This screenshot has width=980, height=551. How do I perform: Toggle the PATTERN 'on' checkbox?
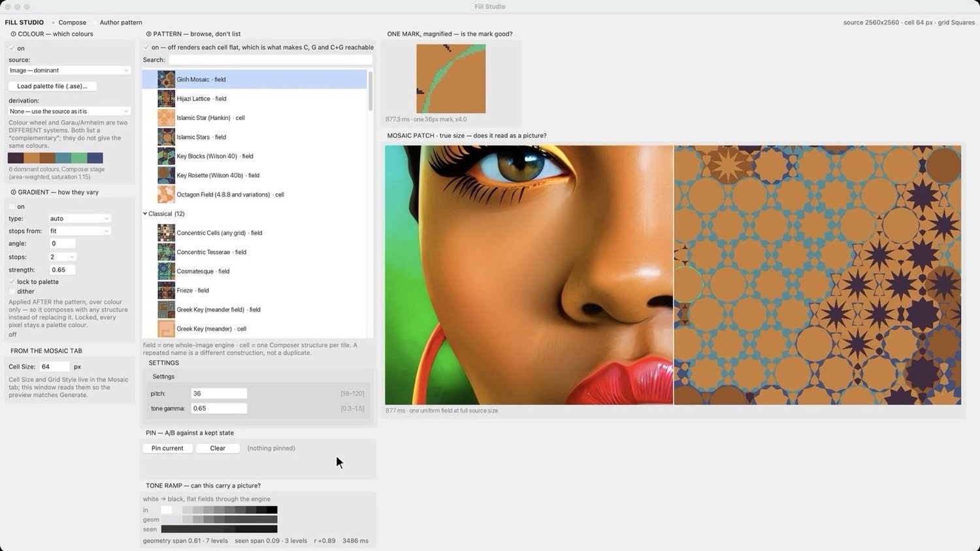coord(146,47)
